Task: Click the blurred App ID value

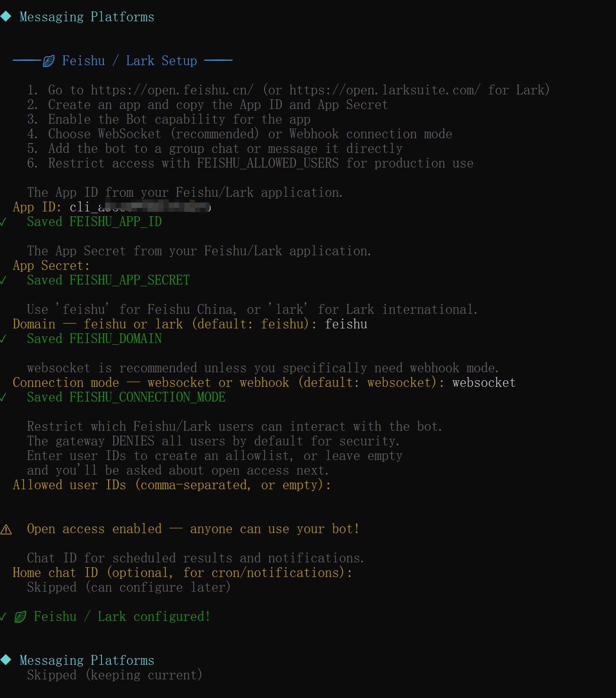Action: pyautogui.click(x=140, y=207)
